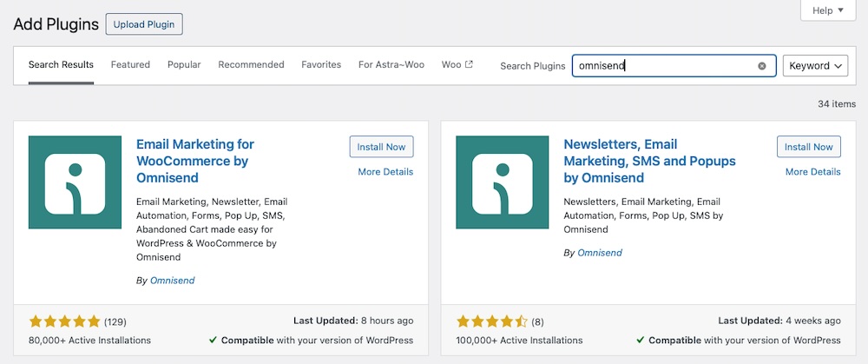Open the For Astra~Woo tab

coord(391,65)
